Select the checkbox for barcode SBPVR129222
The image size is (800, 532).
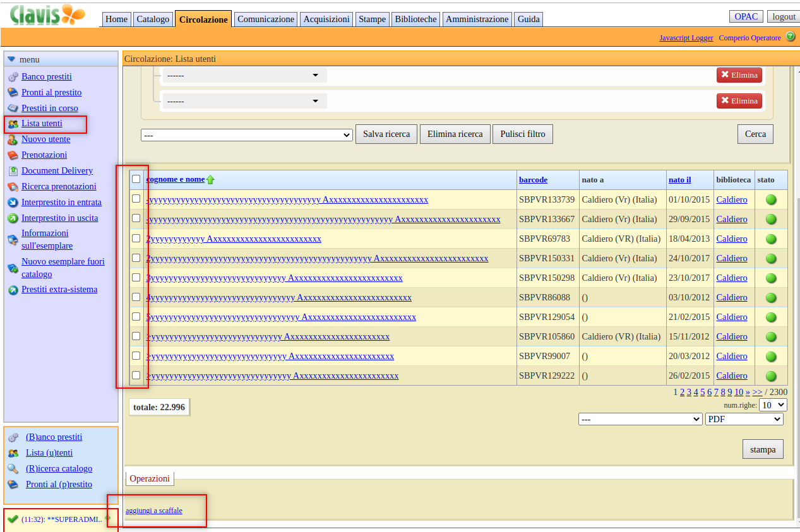[x=136, y=375]
